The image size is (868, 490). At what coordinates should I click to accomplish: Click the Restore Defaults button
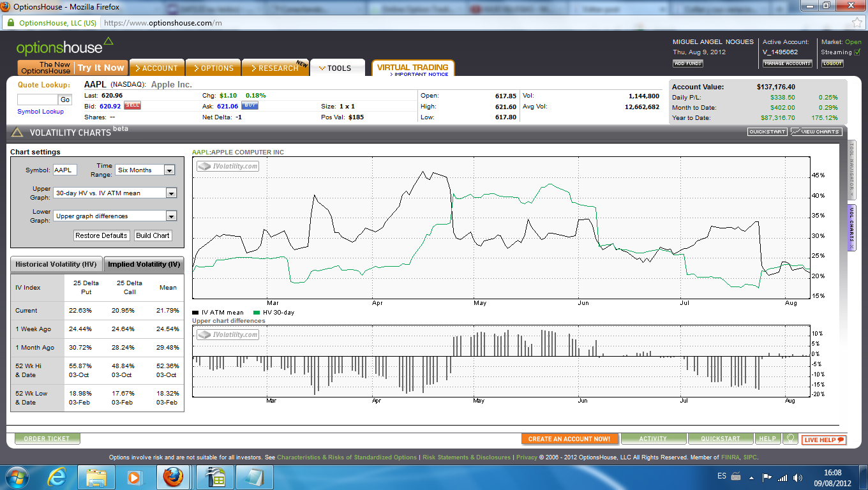(101, 235)
